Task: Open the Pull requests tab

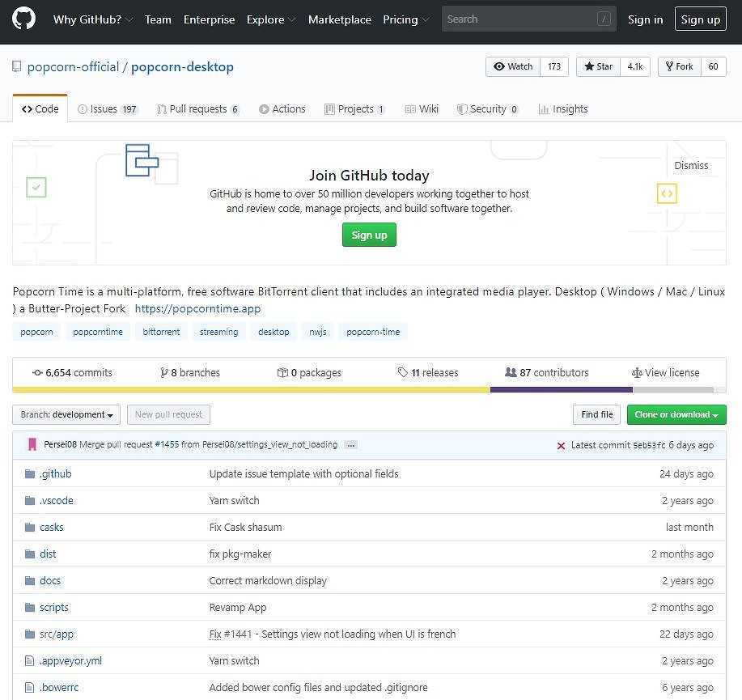Action: (x=197, y=109)
